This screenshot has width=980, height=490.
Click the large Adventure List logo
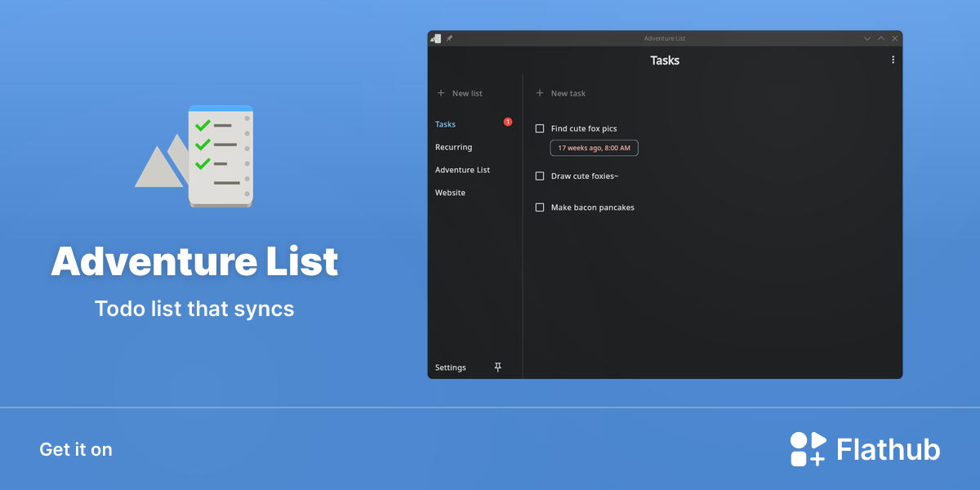(x=194, y=155)
